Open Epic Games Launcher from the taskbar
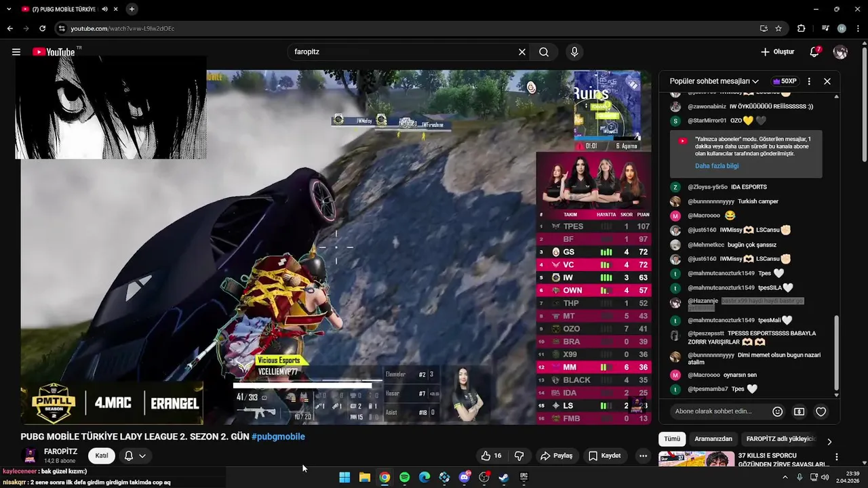 (x=524, y=477)
